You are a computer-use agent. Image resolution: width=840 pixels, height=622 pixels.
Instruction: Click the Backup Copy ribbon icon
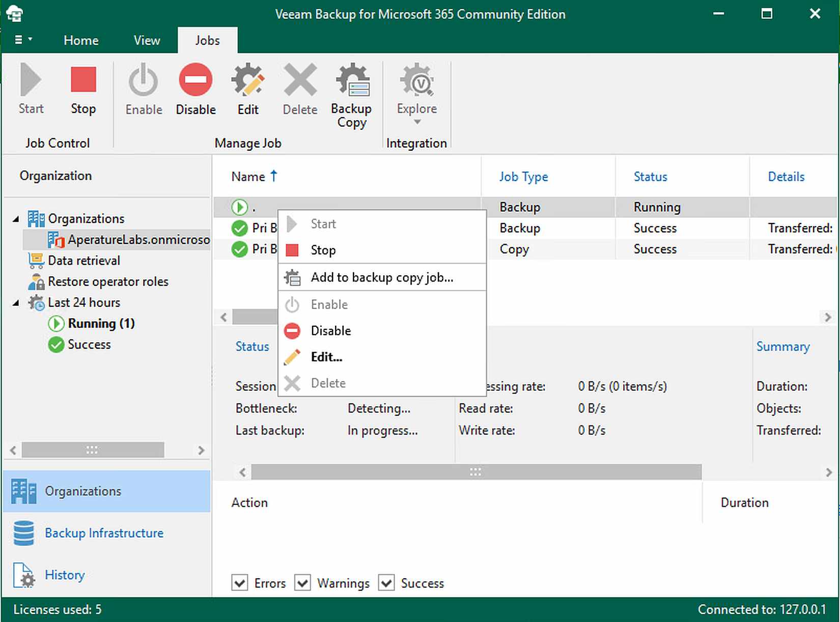point(352,79)
